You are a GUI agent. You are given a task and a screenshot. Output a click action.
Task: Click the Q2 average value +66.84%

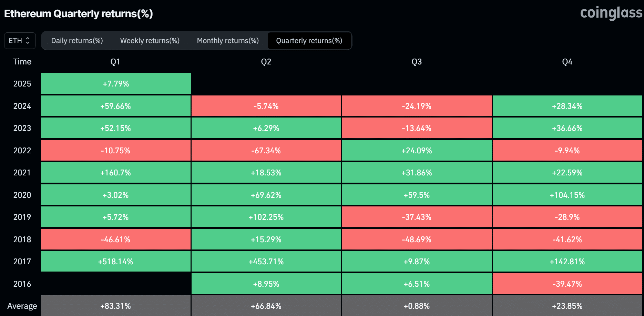tap(266, 306)
